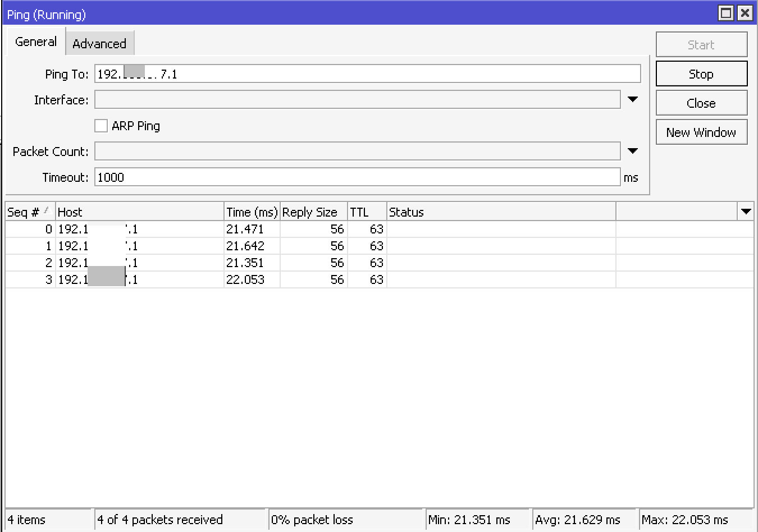Viewport: 758px width, 532px height.
Task: Click into the Interface field
Action: point(358,99)
